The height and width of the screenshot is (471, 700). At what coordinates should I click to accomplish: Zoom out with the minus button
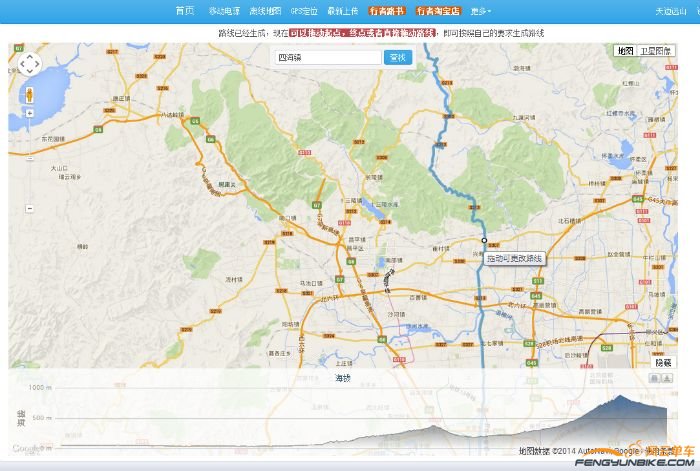pyautogui.click(x=29, y=208)
